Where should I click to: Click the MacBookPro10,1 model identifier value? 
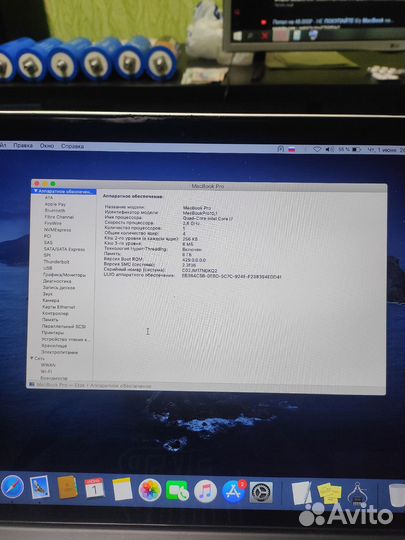point(200,213)
